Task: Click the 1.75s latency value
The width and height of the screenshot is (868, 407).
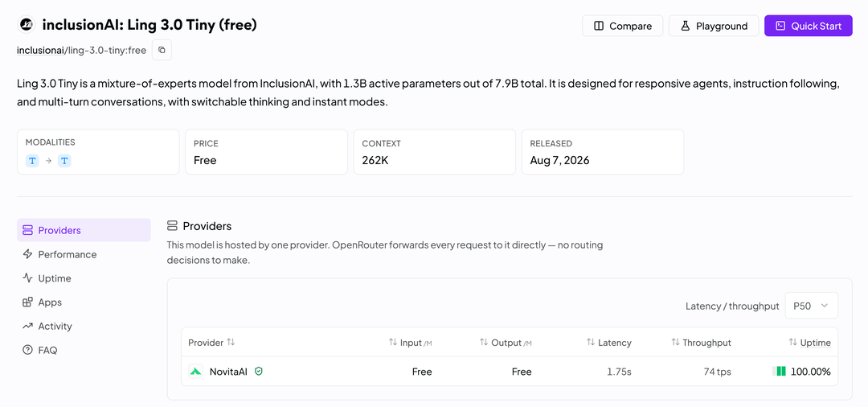Action: point(619,372)
